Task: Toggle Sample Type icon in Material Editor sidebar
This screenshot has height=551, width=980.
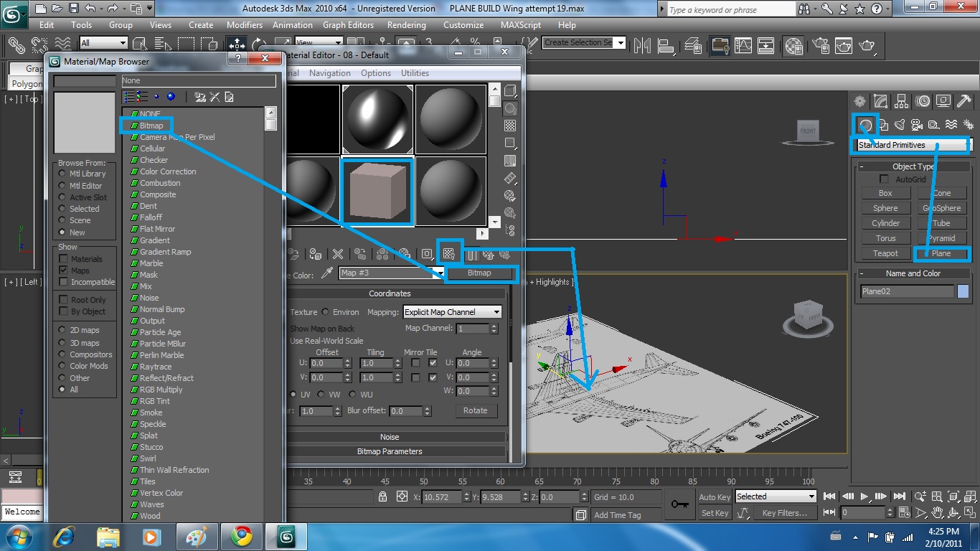Action: click(510, 91)
